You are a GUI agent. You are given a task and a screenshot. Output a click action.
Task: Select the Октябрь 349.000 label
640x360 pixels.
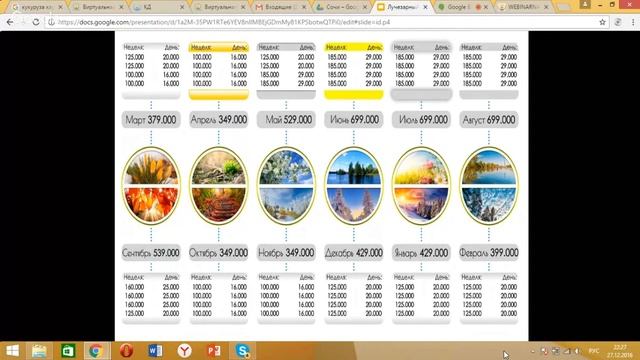coord(219,253)
